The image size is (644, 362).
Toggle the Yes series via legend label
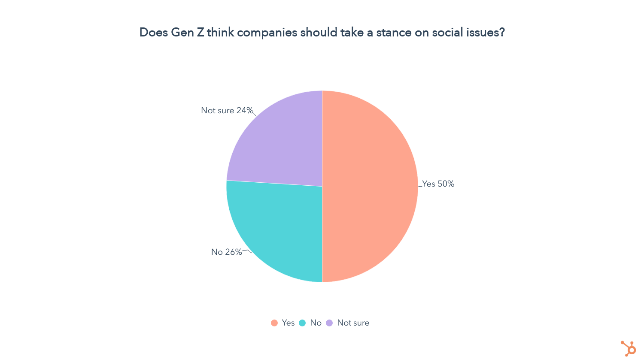(x=288, y=323)
